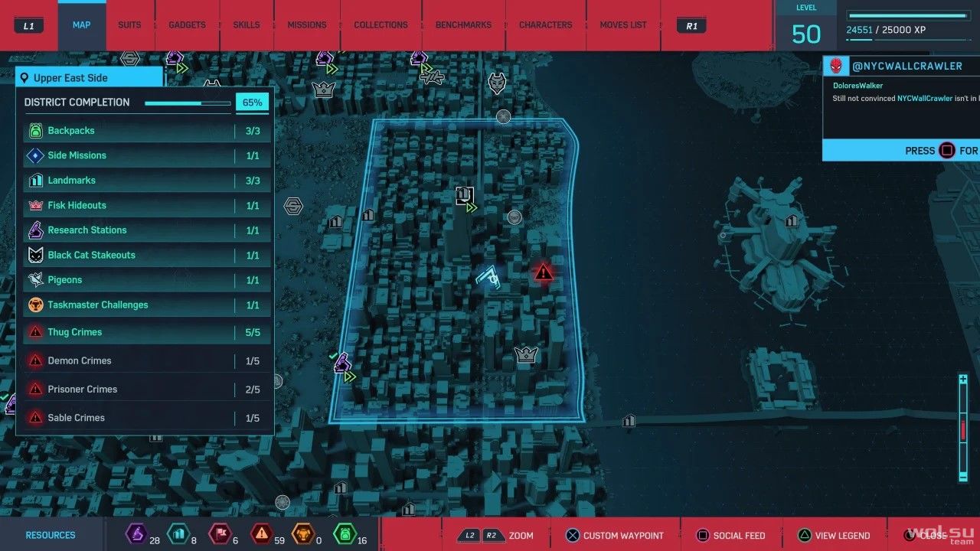The image size is (980, 551).
Task: Click the backpack token resource icon
Action: [x=344, y=533]
